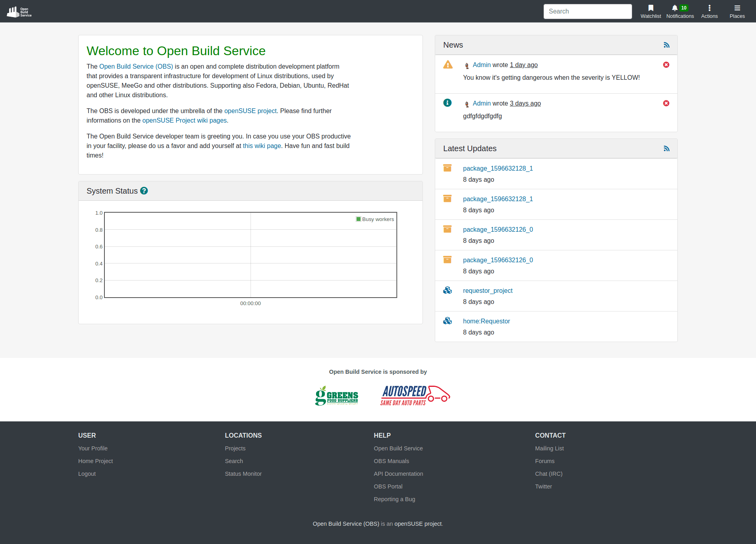
Task: Open Notifications from the top bar
Action: (680, 11)
